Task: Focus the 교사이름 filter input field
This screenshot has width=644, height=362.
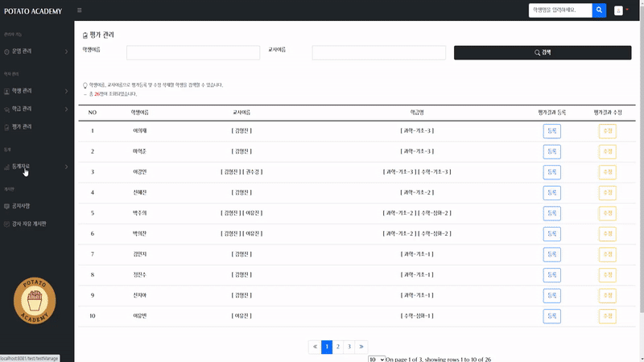Action: tap(378, 52)
